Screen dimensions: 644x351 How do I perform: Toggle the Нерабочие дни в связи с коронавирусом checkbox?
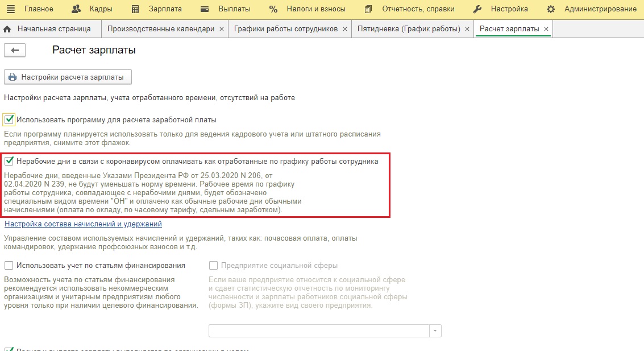pos(9,162)
